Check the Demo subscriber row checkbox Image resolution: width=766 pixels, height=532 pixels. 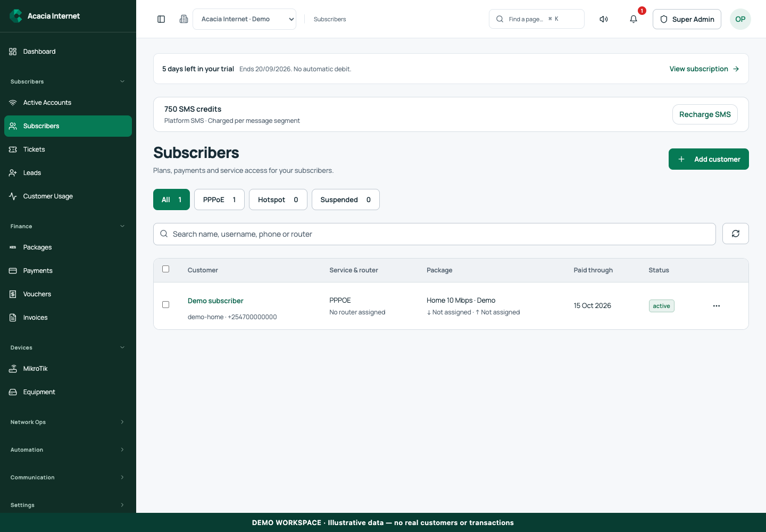165,305
